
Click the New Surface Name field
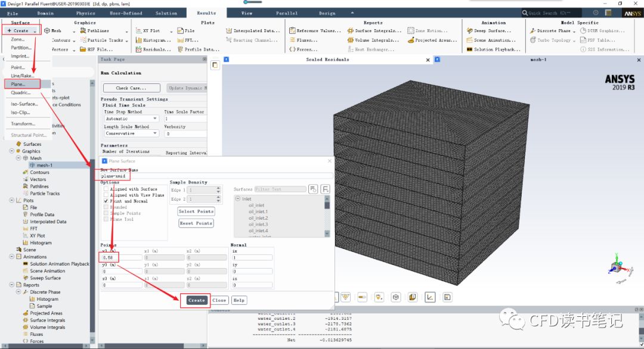[217, 176]
